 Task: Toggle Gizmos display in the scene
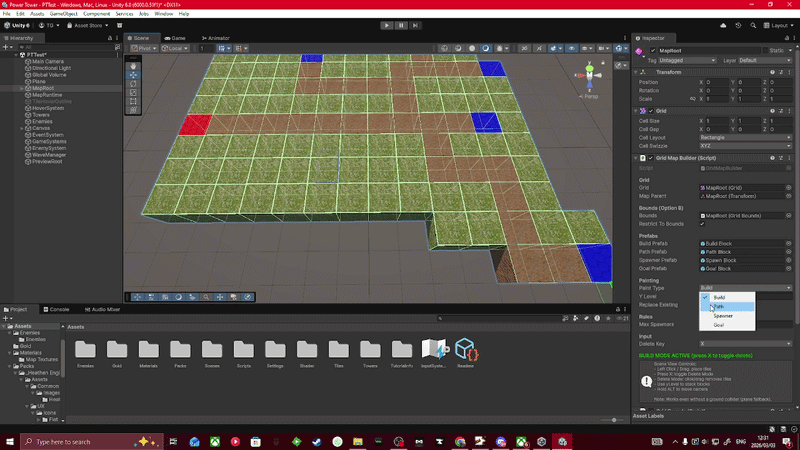pos(620,48)
